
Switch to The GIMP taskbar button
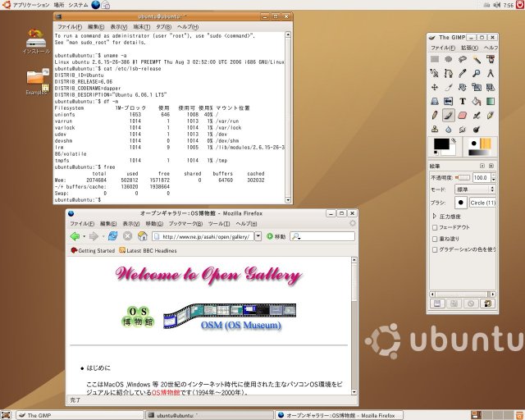click(x=80, y=415)
